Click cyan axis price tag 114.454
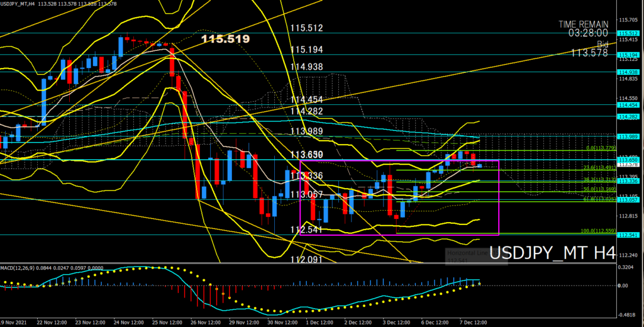The height and width of the screenshot is (327, 644). pos(628,105)
